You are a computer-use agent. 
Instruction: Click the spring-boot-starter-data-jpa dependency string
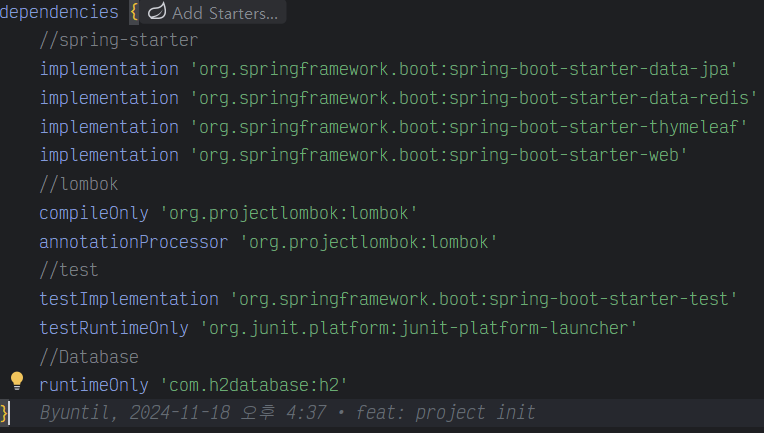[x=463, y=69]
